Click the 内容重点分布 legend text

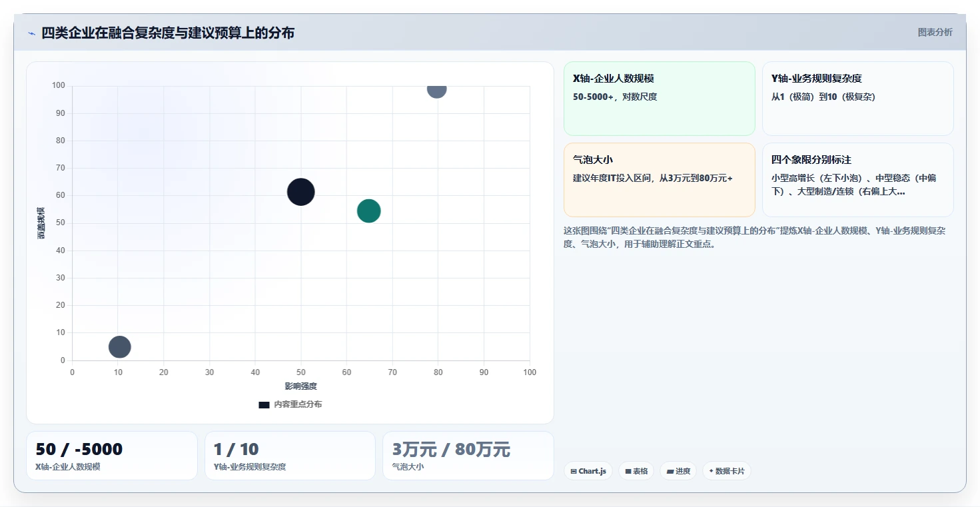coord(298,404)
